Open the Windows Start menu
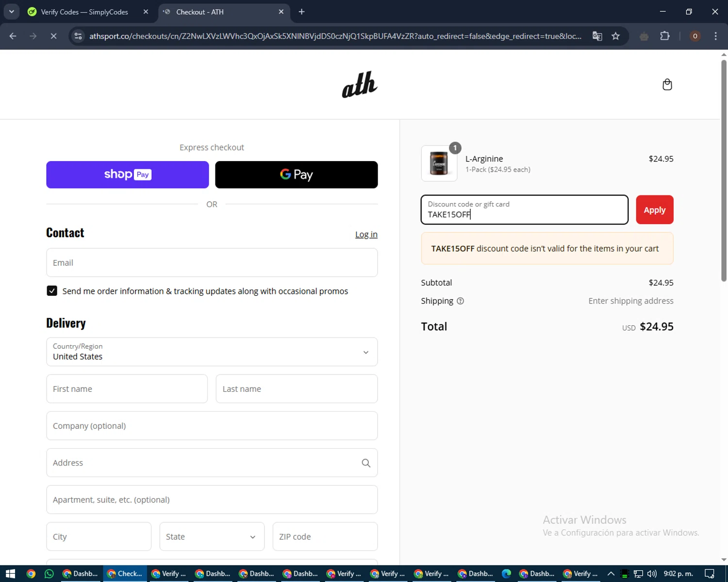Viewport: 728px width, 582px height. [x=11, y=574]
